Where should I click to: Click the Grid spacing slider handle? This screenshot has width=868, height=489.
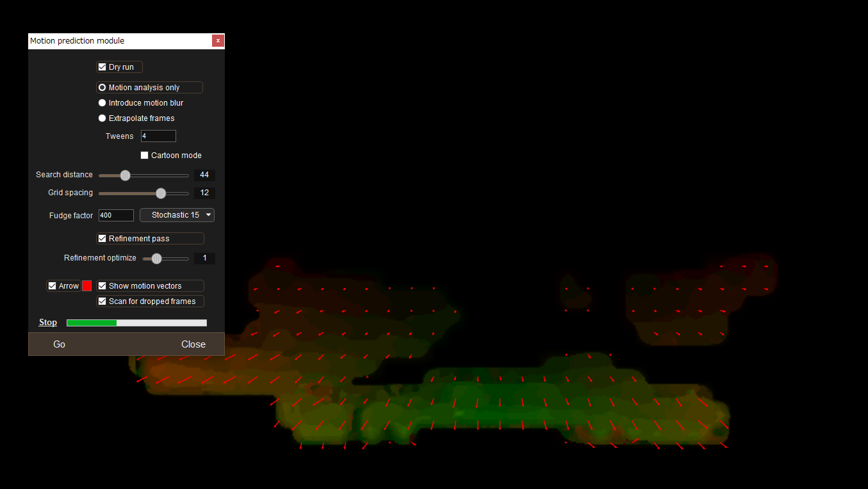click(161, 193)
